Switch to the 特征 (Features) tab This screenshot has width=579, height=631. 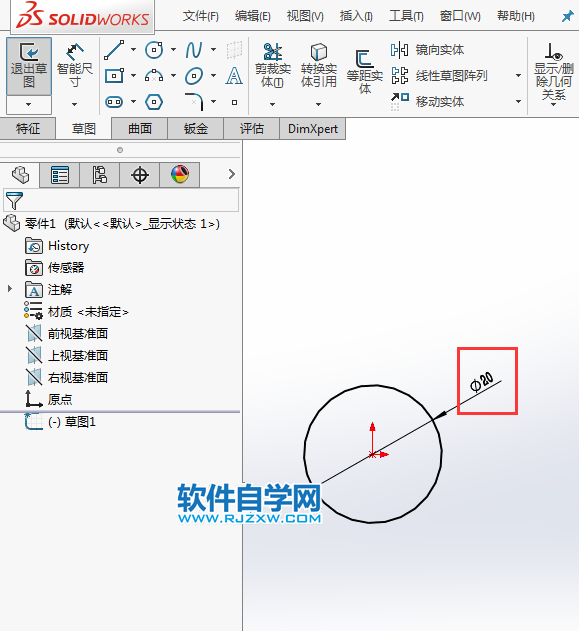[28, 129]
